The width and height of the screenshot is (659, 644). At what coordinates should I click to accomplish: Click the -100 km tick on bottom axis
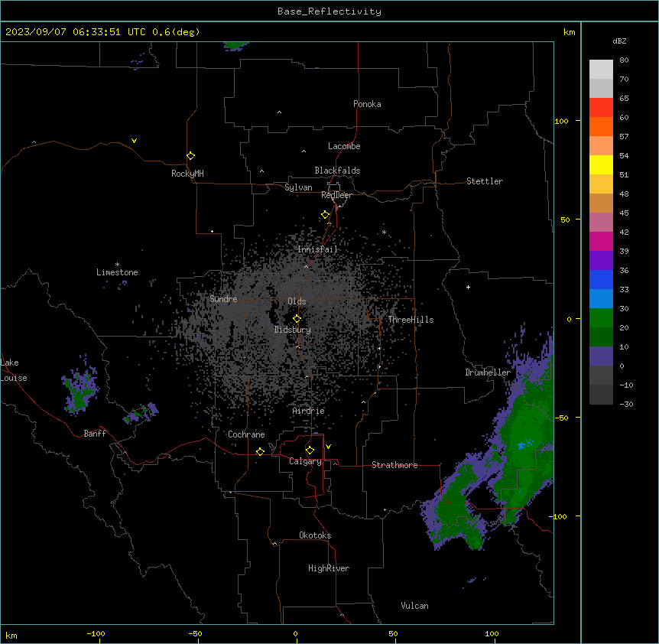point(96,634)
